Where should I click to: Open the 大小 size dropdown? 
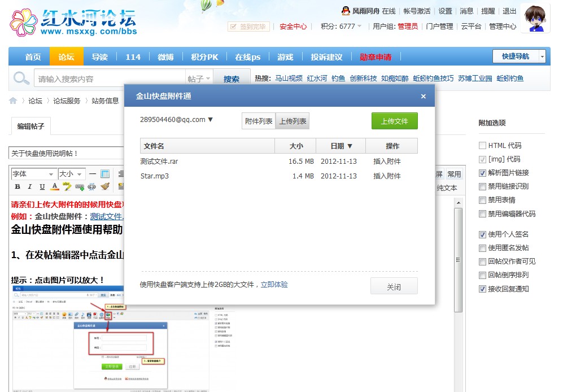72,174
